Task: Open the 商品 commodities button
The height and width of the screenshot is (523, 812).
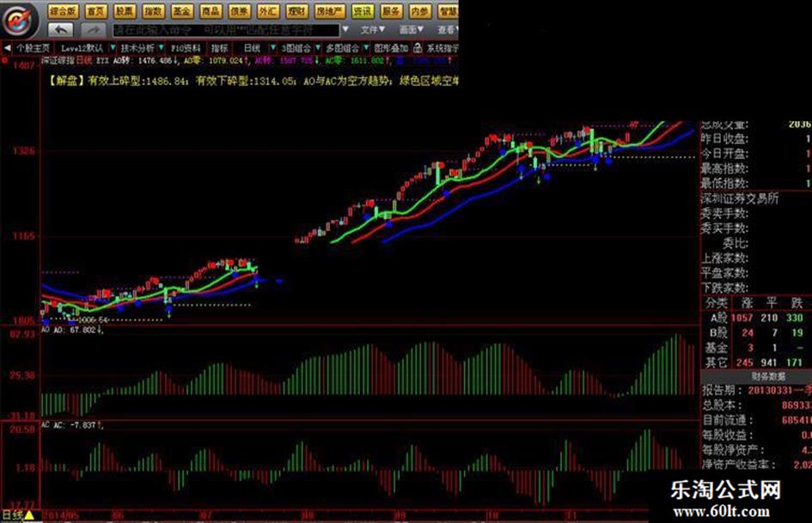Action: tap(211, 11)
